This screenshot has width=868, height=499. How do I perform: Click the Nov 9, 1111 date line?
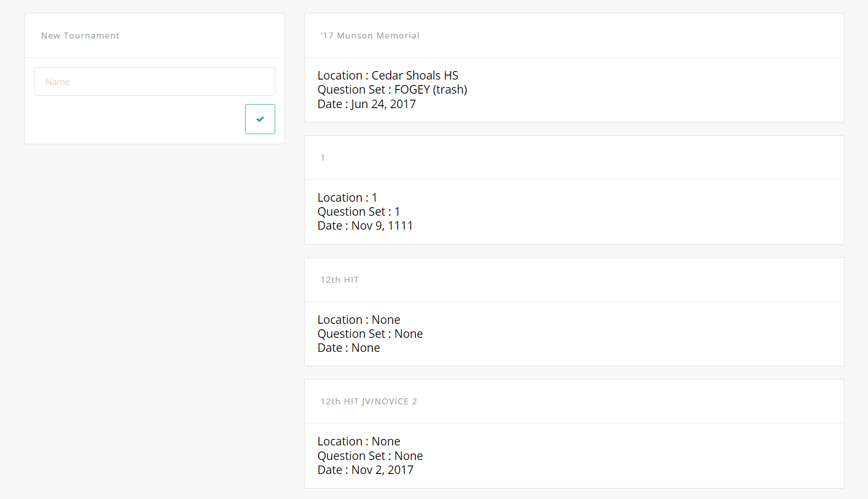click(x=365, y=226)
